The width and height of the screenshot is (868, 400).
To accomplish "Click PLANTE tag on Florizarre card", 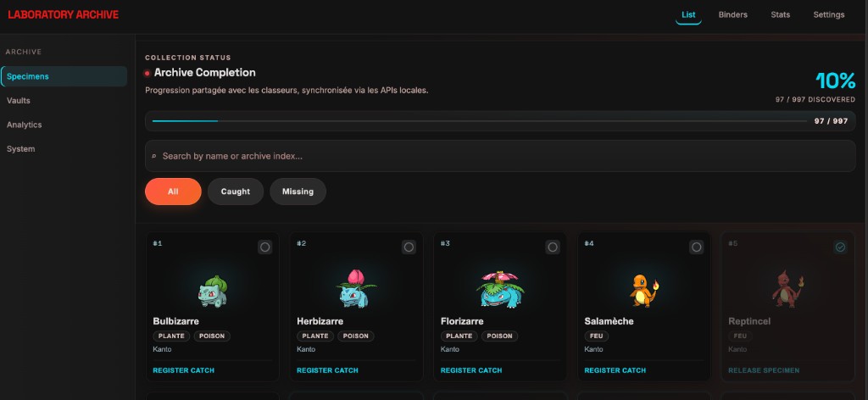I will coord(459,336).
